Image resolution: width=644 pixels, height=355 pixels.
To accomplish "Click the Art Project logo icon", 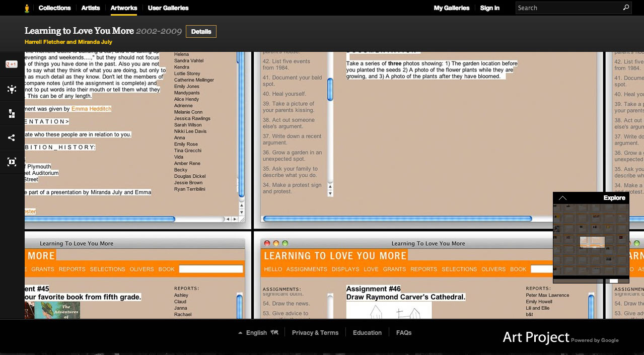I will [x=27, y=8].
